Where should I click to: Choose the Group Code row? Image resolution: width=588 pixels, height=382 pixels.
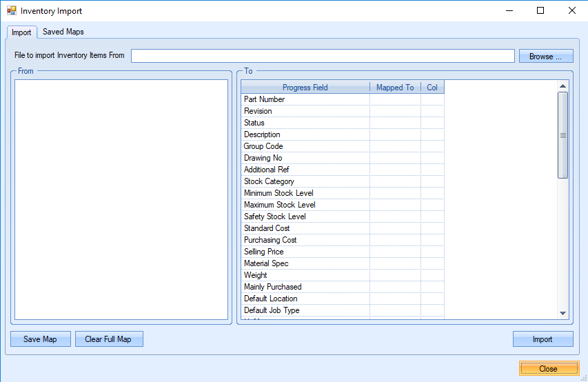(x=343, y=146)
